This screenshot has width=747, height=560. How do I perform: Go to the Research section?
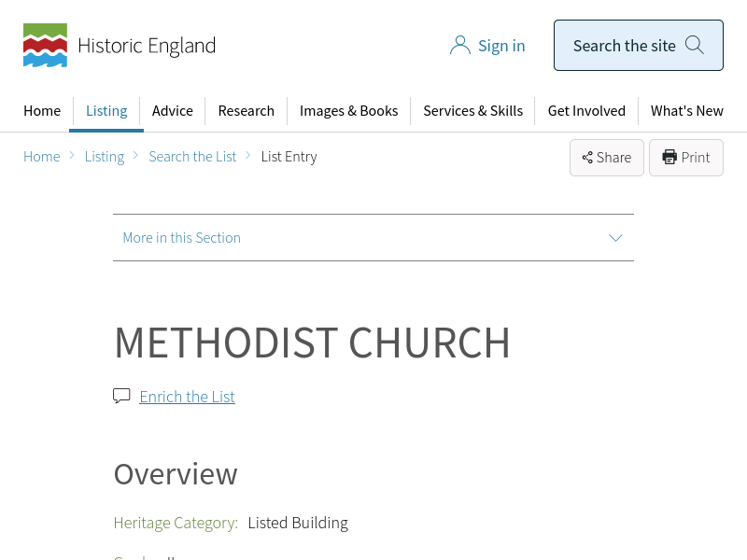[247, 110]
